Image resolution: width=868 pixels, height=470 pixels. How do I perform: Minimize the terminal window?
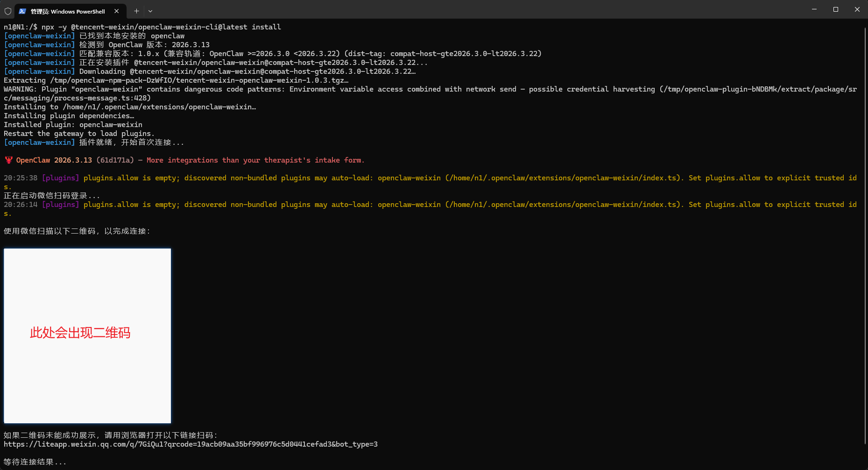[x=814, y=9]
